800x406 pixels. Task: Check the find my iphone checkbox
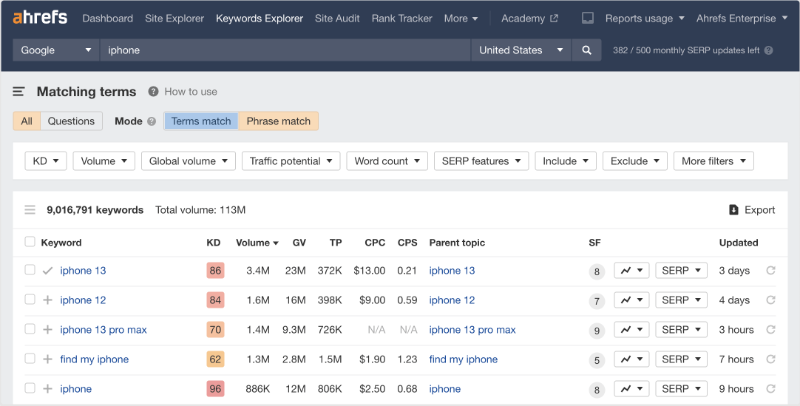coord(30,359)
